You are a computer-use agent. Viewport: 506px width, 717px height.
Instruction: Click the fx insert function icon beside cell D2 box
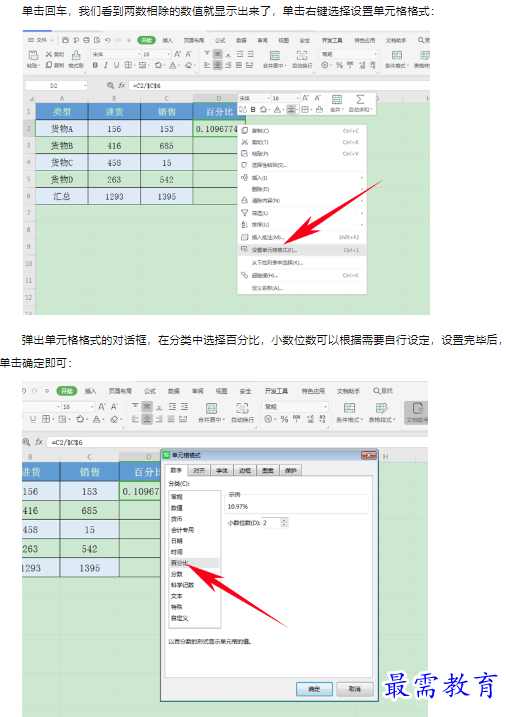(x=122, y=85)
